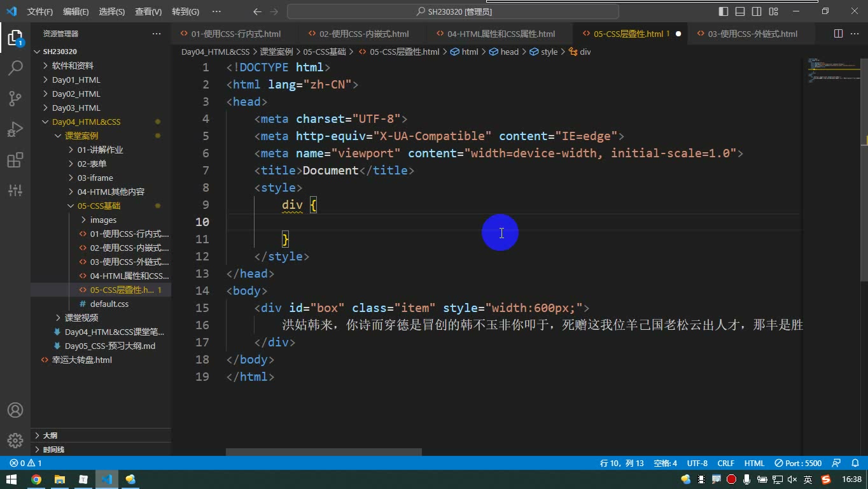
Task: Toggle Primary Side Bar layout icon
Action: click(x=724, y=11)
